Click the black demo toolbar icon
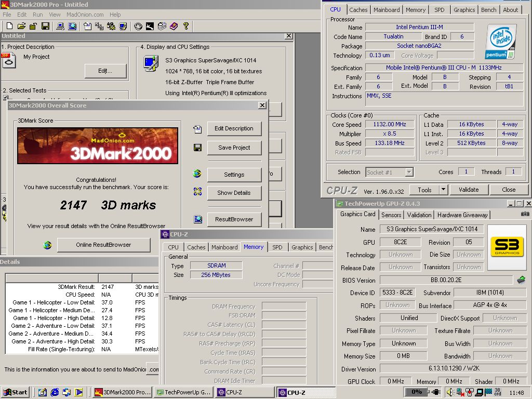Image resolution: width=532 pixels, height=399 pixels. (150, 26)
